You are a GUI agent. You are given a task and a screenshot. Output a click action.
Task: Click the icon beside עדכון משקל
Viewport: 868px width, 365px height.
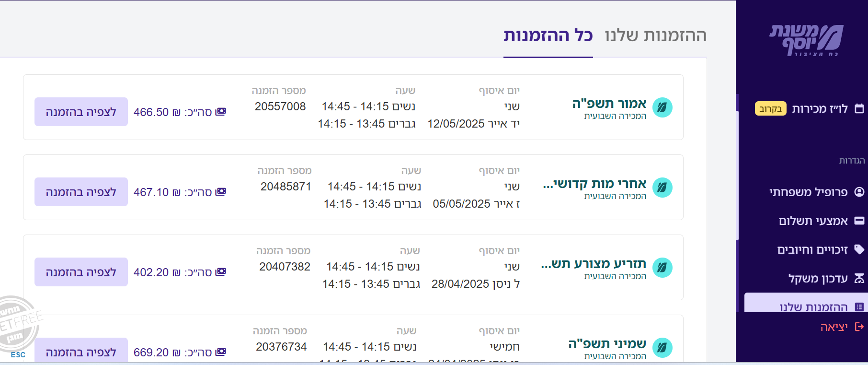click(859, 279)
